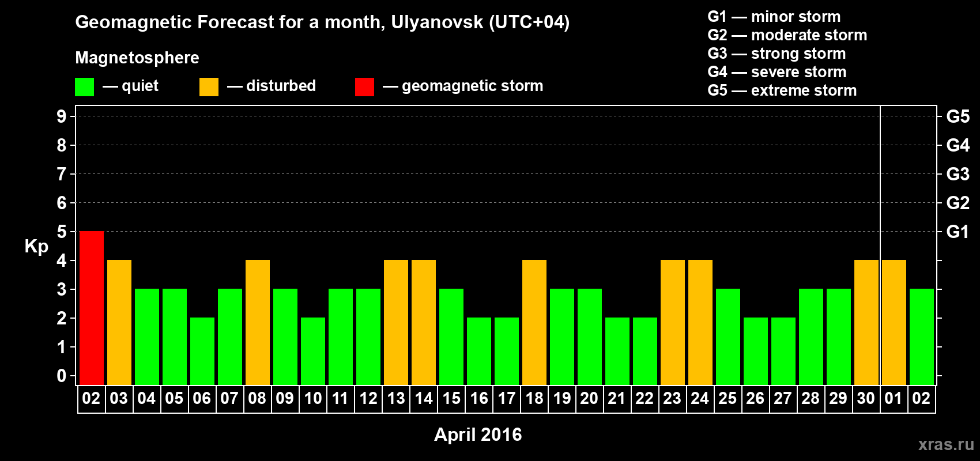Screen dimensions: 980x461
Task: Click the Geomagnetic Forecast title
Action: [x=322, y=22]
